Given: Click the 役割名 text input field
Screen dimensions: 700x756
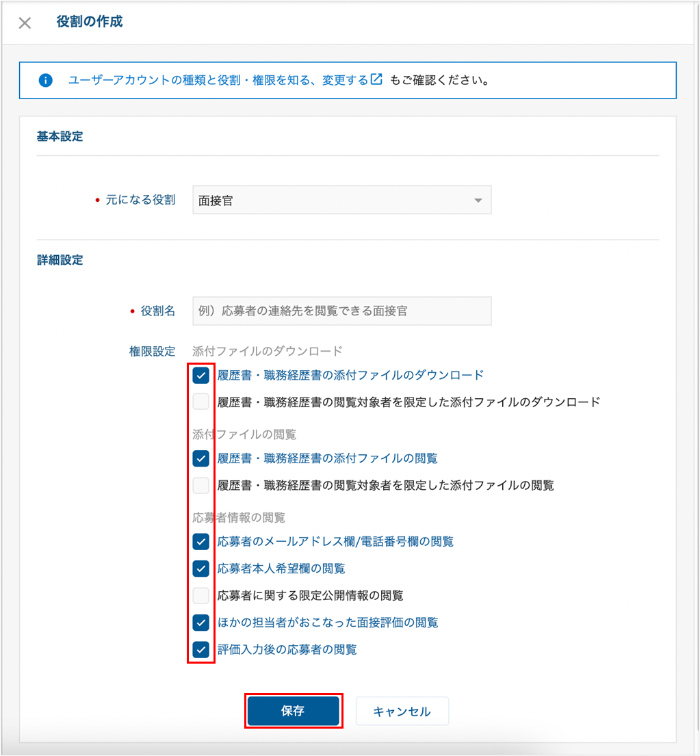Looking at the screenshot, I should pyautogui.click(x=342, y=311).
